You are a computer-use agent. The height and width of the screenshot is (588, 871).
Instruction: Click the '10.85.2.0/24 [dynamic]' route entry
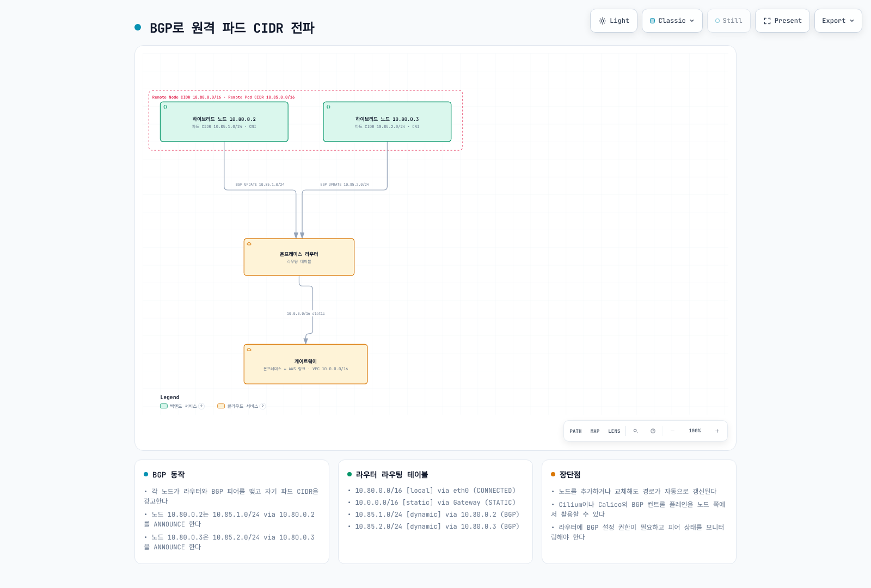pyautogui.click(x=437, y=526)
